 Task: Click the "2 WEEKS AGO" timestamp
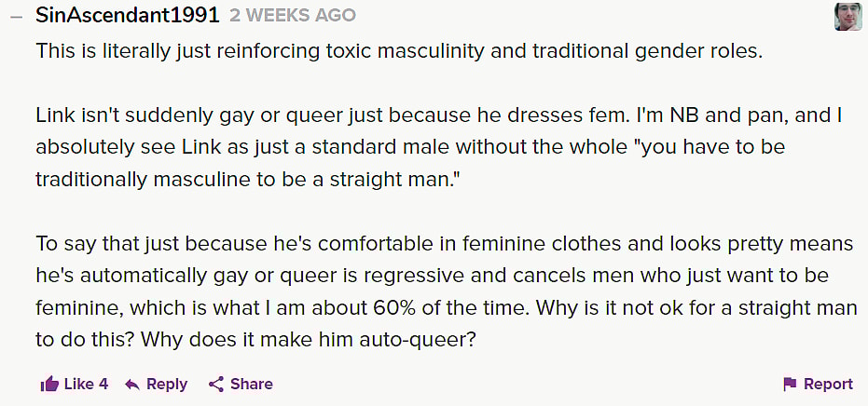[293, 17]
